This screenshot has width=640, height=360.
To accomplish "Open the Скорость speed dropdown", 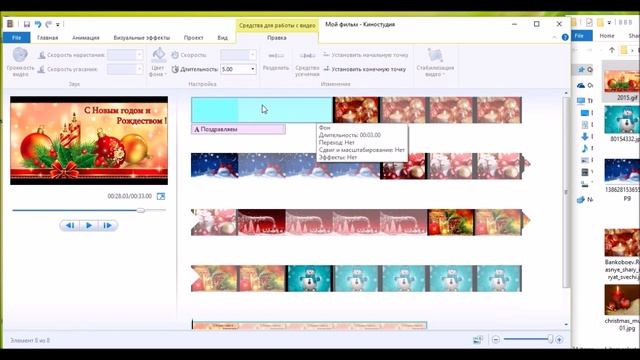I will [x=252, y=55].
